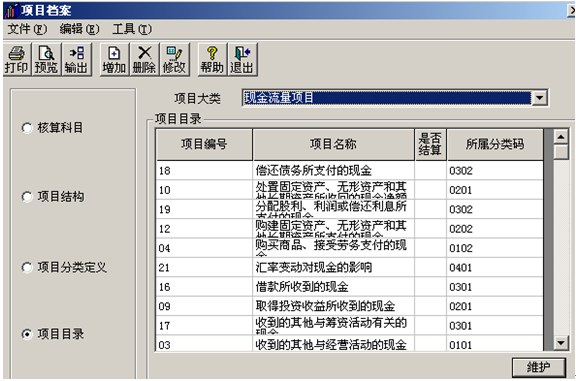Click the 维护 button
This screenshot has width=576, height=381.
(x=539, y=367)
